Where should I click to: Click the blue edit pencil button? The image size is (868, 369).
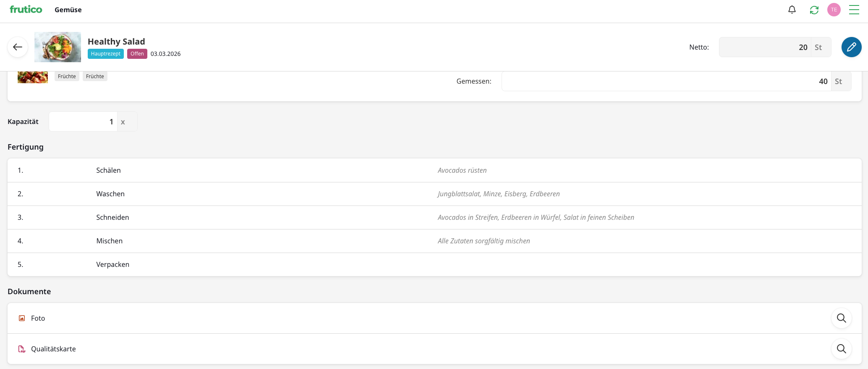[x=851, y=47]
